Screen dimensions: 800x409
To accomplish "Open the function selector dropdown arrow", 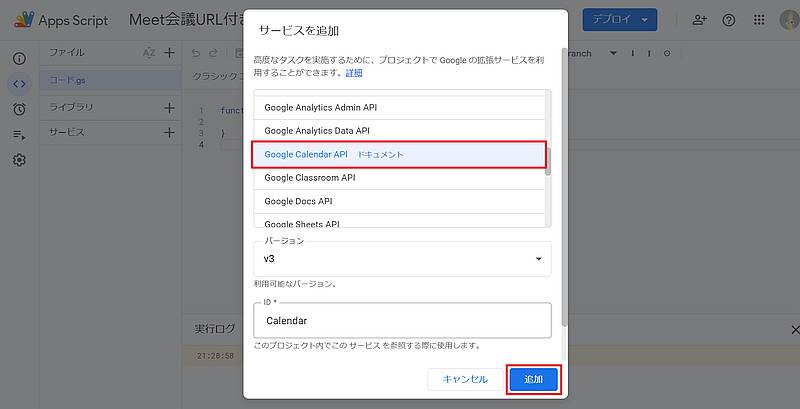I will pyautogui.click(x=613, y=53).
